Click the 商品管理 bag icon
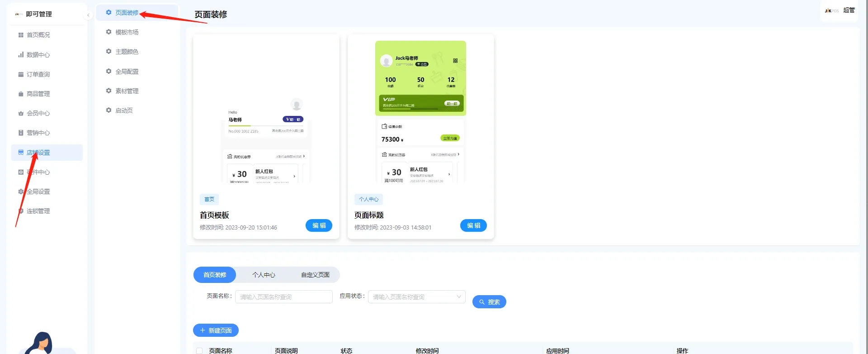The width and height of the screenshot is (868, 354). pos(21,94)
